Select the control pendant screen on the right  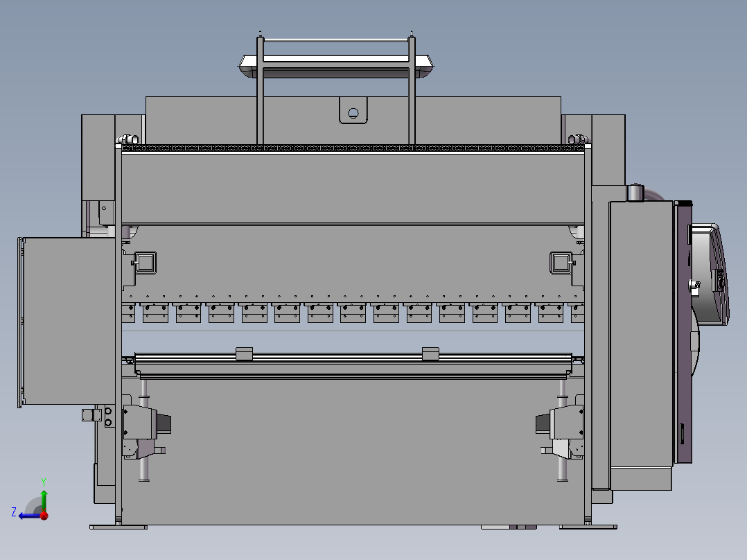point(710,274)
